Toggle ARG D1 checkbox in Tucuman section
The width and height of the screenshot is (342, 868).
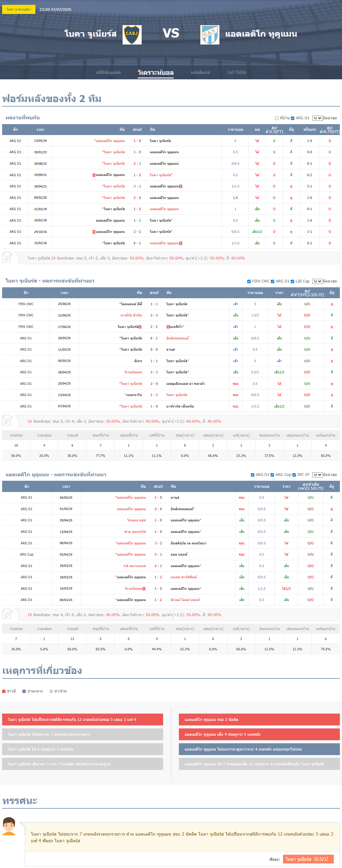[253, 475]
